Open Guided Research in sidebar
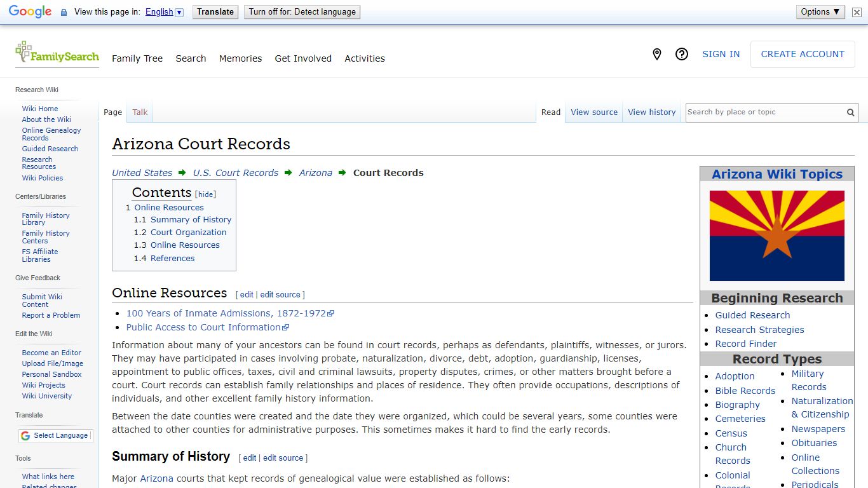 click(x=50, y=149)
